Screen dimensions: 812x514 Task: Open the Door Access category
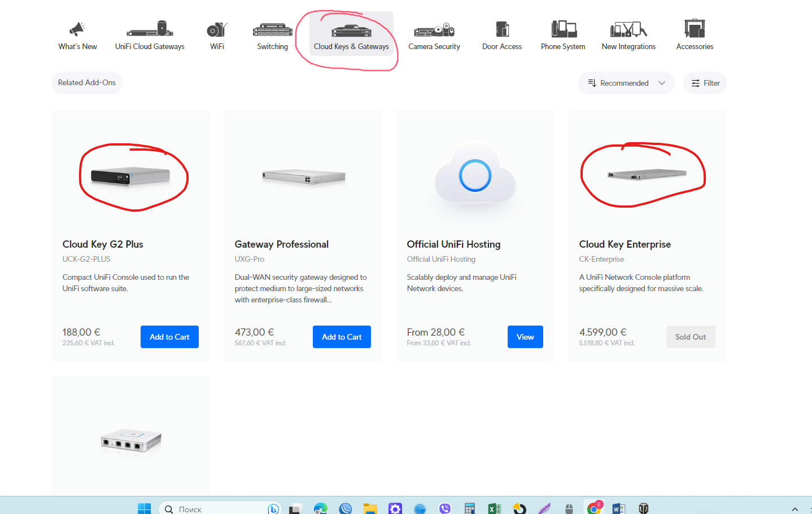pos(502,35)
